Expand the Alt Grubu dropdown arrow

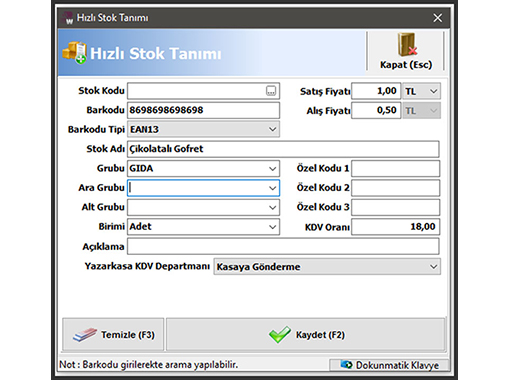pyautogui.click(x=272, y=207)
